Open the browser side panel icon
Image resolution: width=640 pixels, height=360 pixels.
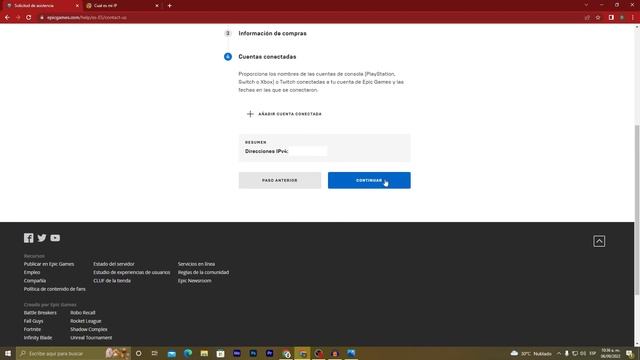[611, 18]
